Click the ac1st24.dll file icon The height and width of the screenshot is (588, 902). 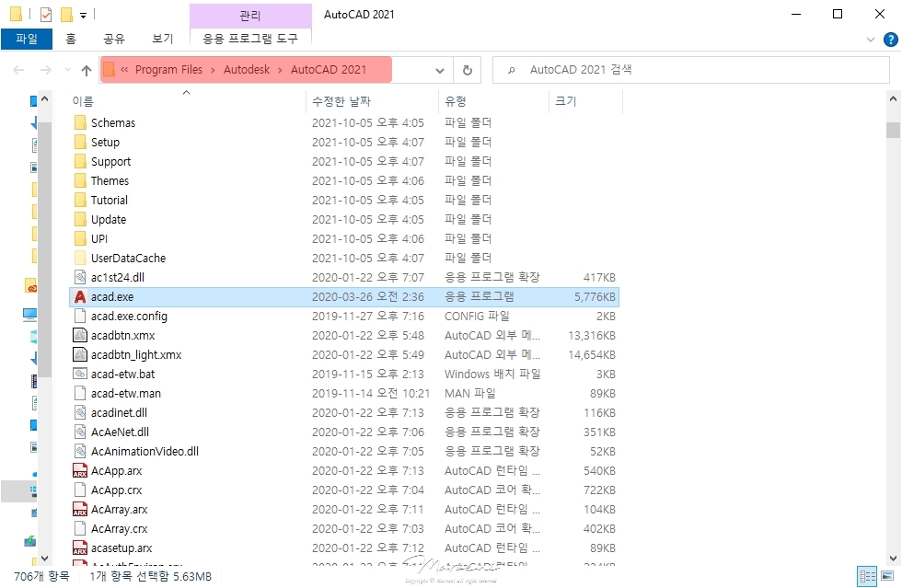81,277
